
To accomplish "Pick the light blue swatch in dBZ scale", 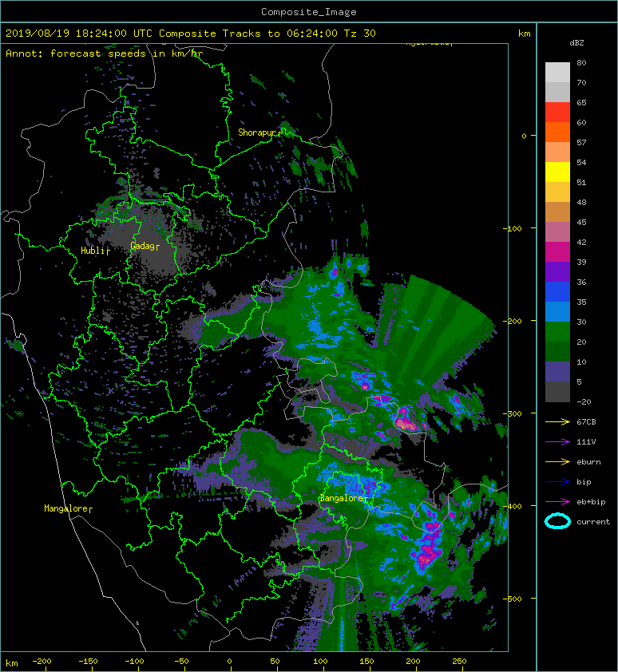I will 557,312.
